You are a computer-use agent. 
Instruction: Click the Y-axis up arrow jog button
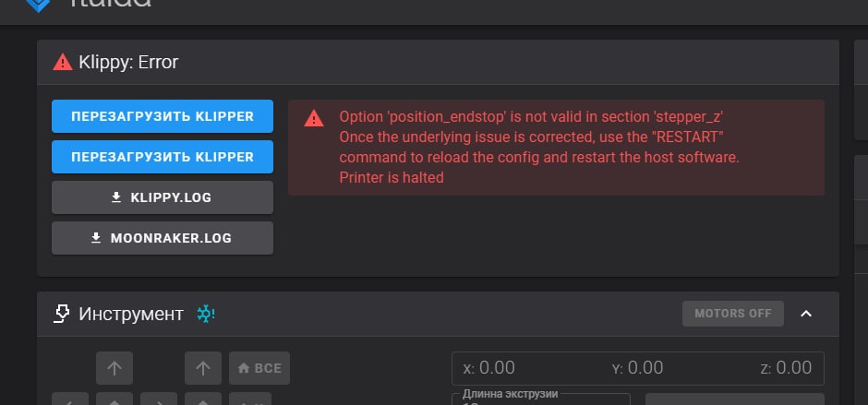pos(115,368)
